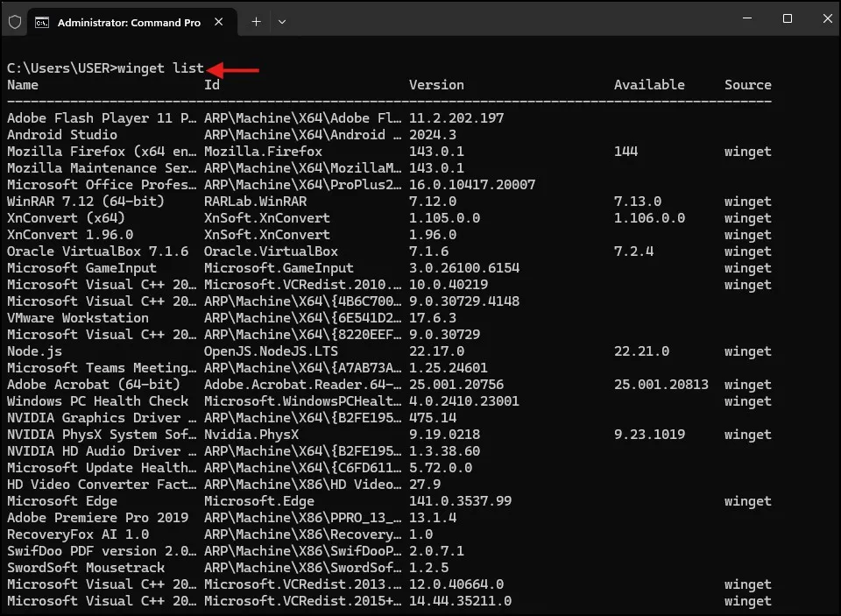
Task: Click the 'Windows PC Health Check' name
Action: (97, 400)
